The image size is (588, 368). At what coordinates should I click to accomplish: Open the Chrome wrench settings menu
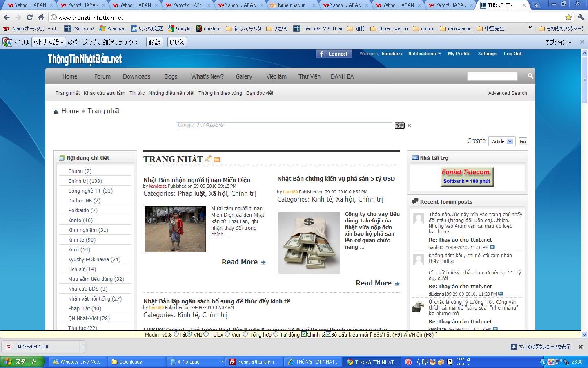tap(581, 17)
